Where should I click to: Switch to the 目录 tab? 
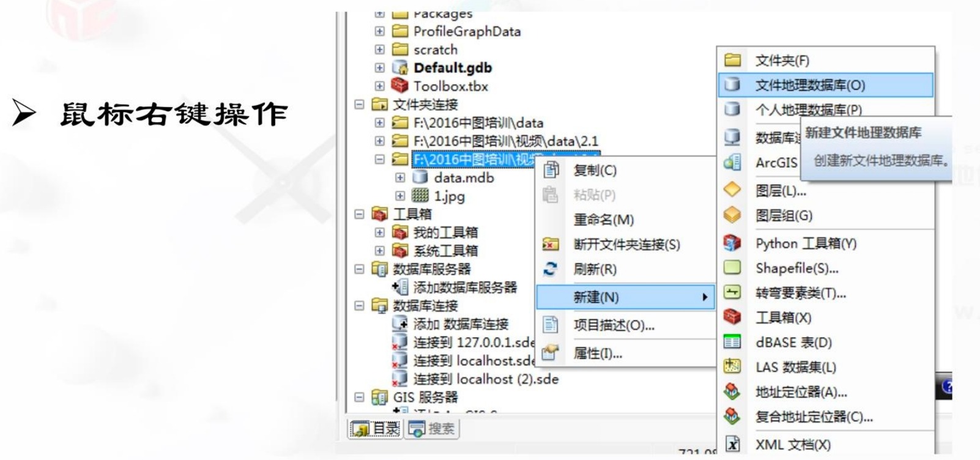point(376,429)
